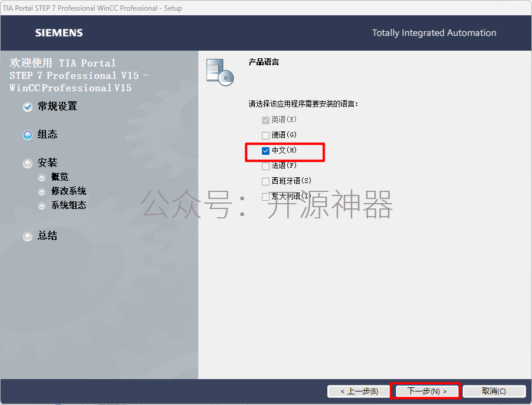532x405 pixels.
Task: Continue with the 下一步(N) button
Action: [426, 391]
